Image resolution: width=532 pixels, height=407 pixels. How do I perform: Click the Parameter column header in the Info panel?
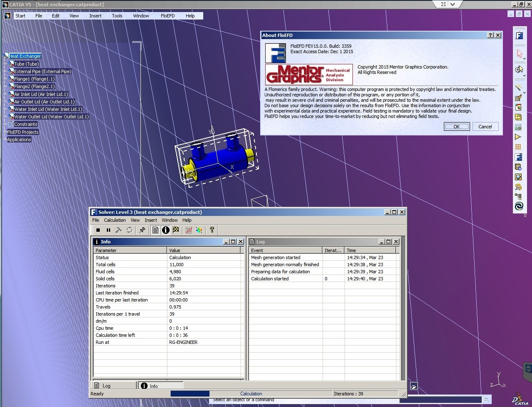click(x=130, y=250)
